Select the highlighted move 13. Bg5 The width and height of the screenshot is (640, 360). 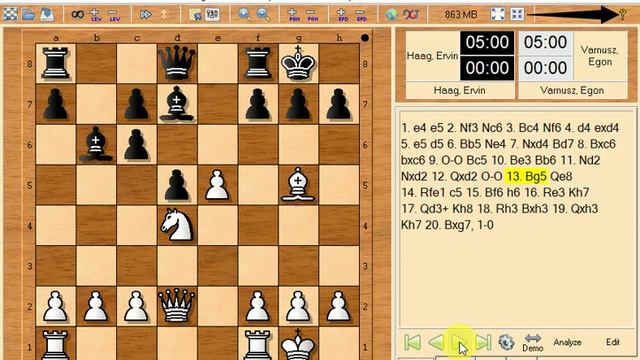pos(526,177)
